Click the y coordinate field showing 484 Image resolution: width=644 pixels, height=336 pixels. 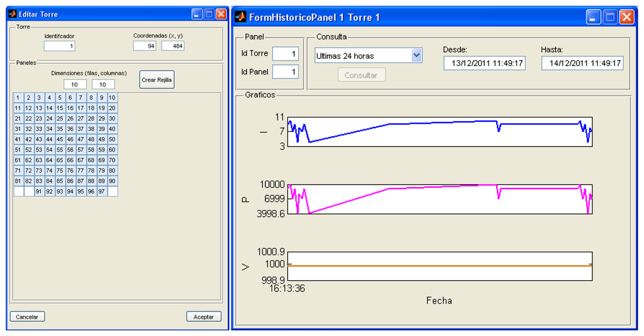(173, 46)
